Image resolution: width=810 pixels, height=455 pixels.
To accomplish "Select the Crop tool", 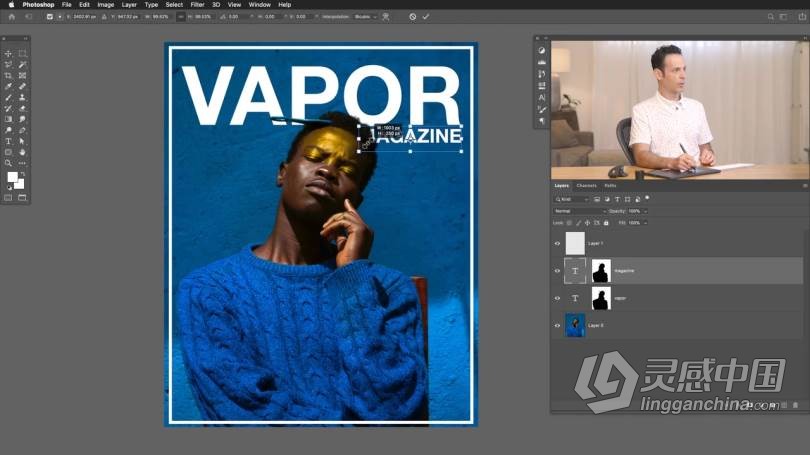I will tap(8, 75).
